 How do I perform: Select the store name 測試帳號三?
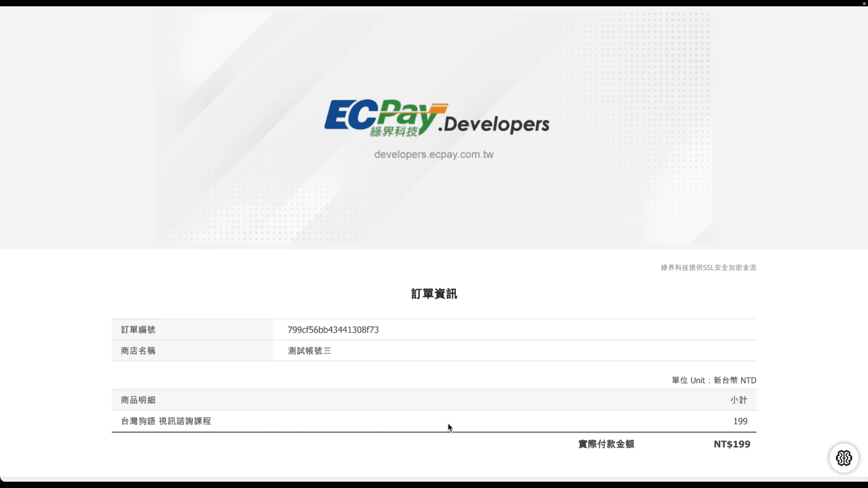(309, 351)
